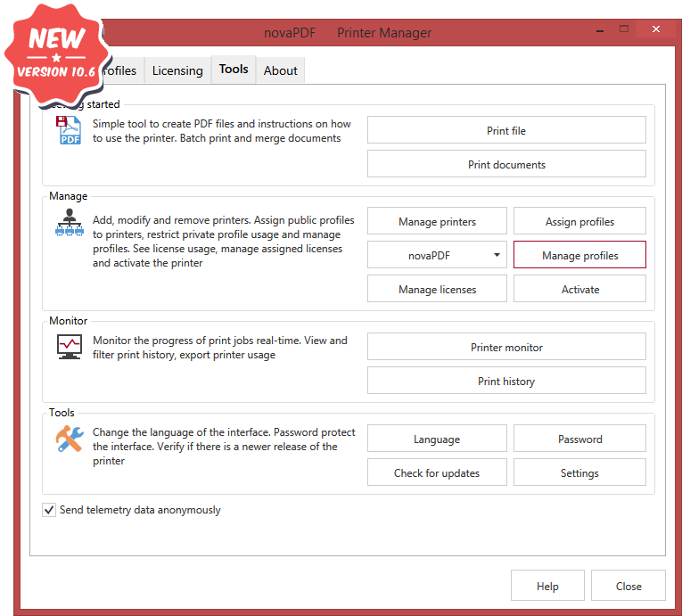Click the 'Monitor the progress of print jobs' text

click(220, 348)
